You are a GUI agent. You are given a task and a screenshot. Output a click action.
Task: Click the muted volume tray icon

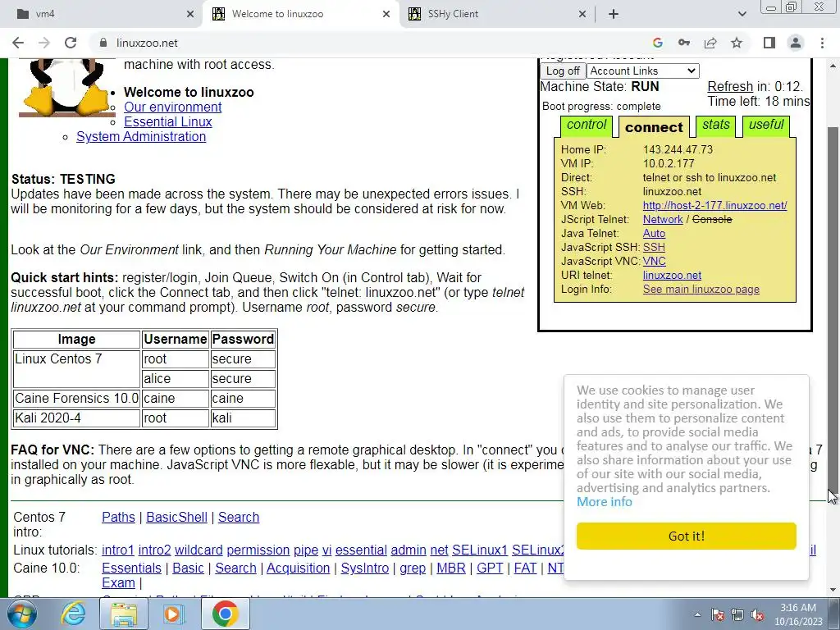pyautogui.click(x=757, y=614)
